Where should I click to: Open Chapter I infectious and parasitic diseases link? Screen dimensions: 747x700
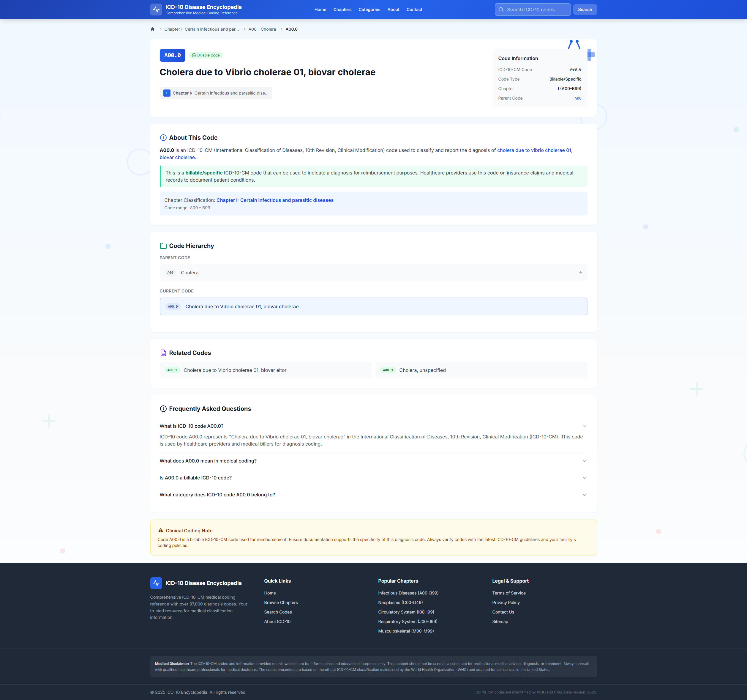275,200
